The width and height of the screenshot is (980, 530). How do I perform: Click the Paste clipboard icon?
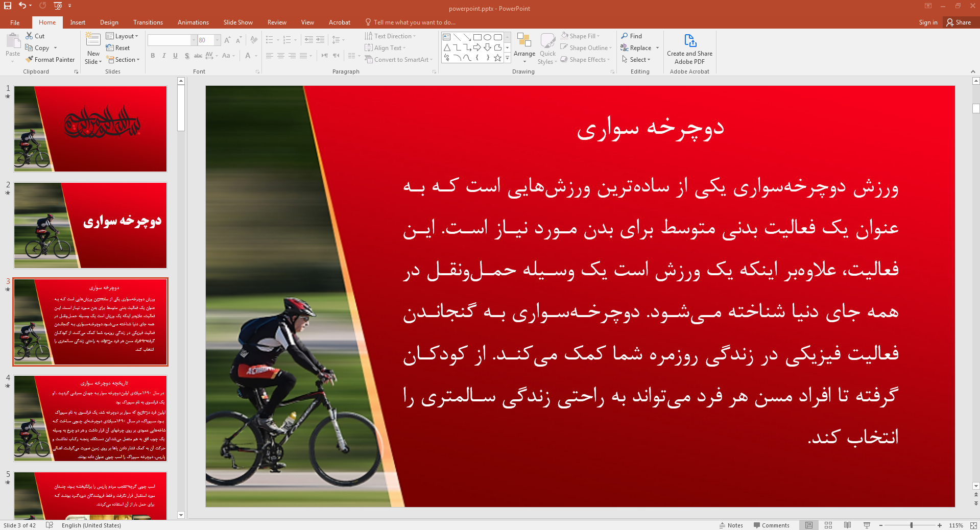[13, 40]
